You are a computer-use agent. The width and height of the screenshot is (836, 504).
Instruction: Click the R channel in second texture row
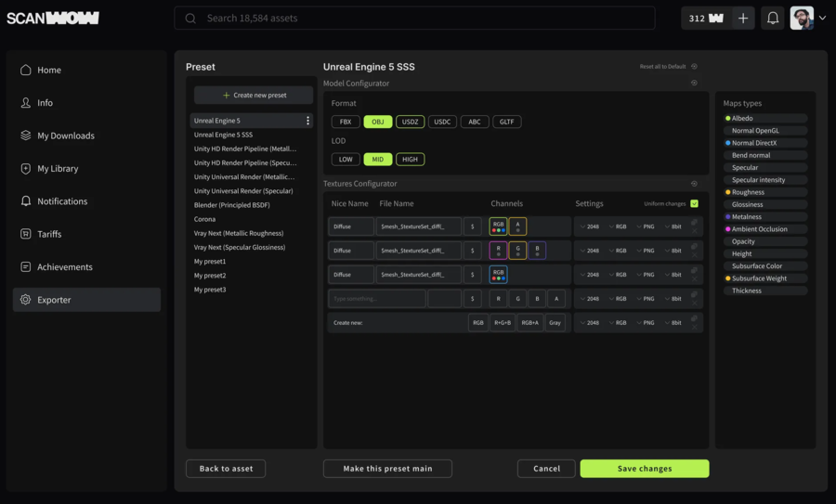499,251
